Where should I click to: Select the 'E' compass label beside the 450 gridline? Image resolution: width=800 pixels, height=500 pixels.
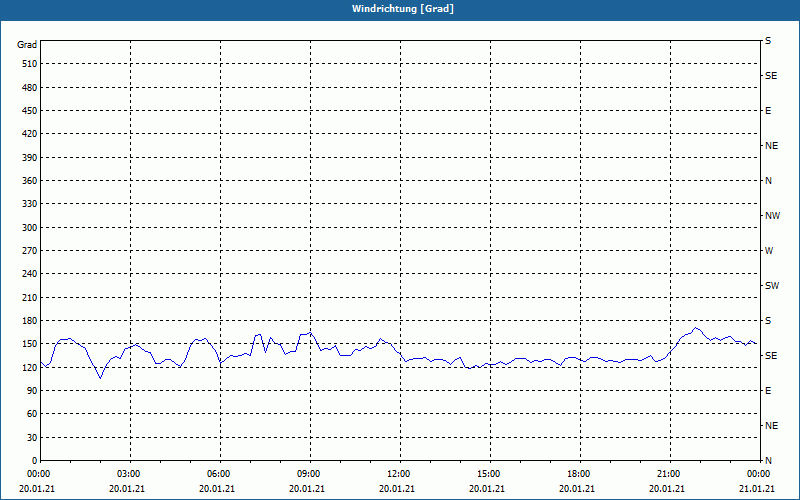click(768, 111)
